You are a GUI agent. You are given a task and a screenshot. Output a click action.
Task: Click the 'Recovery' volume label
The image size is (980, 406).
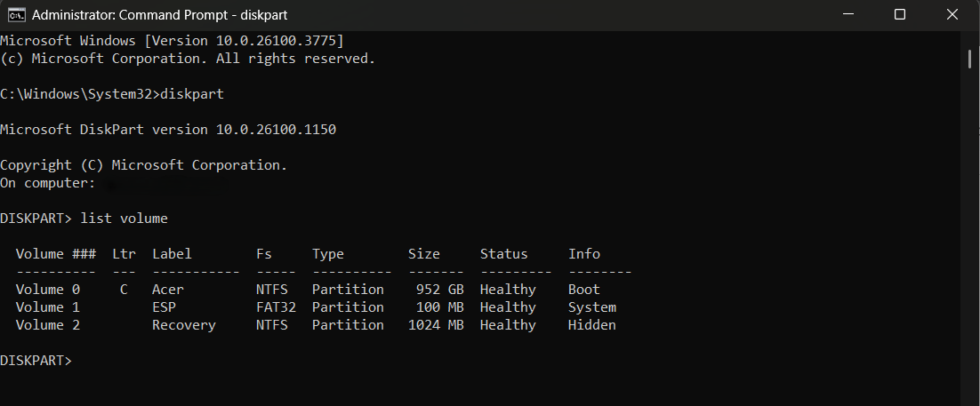coord(183,325)
